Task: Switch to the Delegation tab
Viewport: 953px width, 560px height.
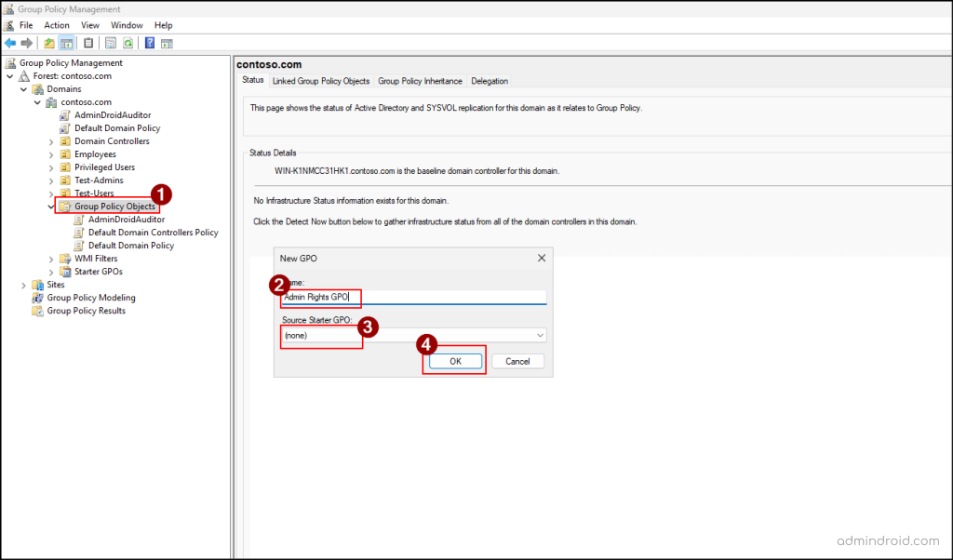Action: pos(489,81)
